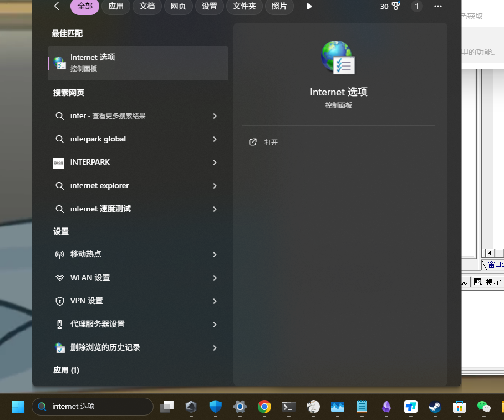Select the 文件夹 filter tab
The image size is (504, 420).
[x=244, y=6]
